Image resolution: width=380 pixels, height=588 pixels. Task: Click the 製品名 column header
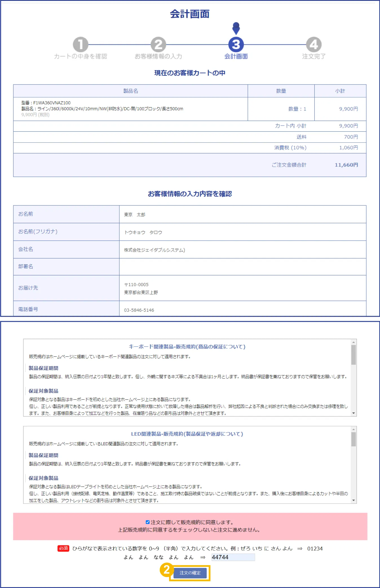pos(131,91)
